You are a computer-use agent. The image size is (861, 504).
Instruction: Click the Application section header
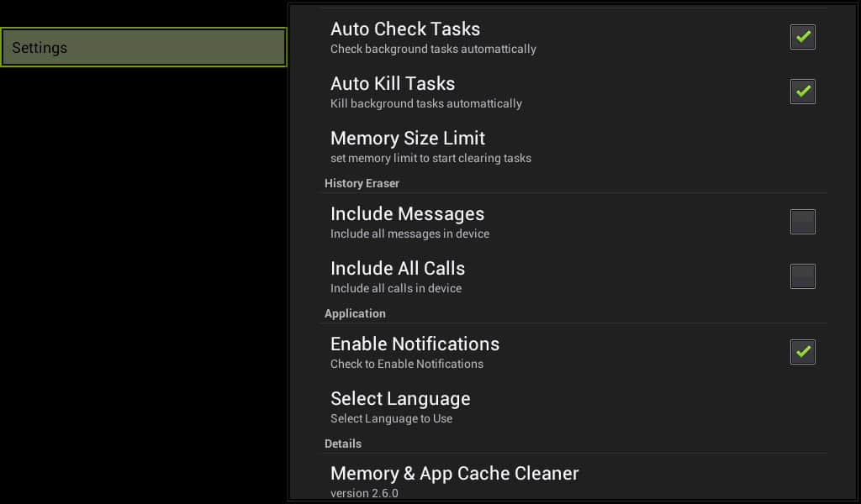[x=355, y=313]
